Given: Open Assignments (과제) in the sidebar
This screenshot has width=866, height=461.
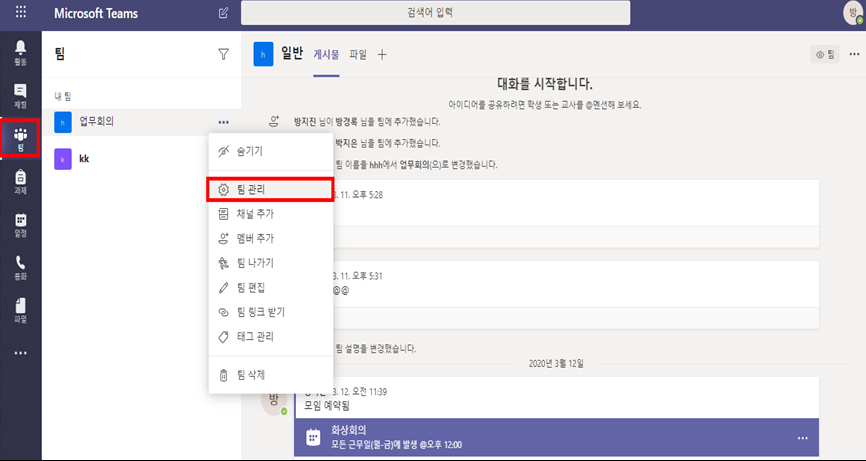Looking at the screenshot, I should 20,182.
